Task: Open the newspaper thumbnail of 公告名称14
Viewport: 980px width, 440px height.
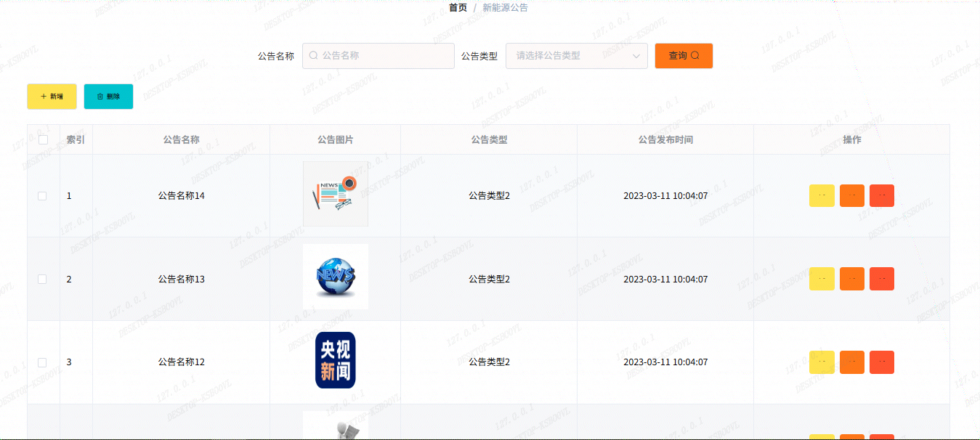Action: click(x=336, y=194)
